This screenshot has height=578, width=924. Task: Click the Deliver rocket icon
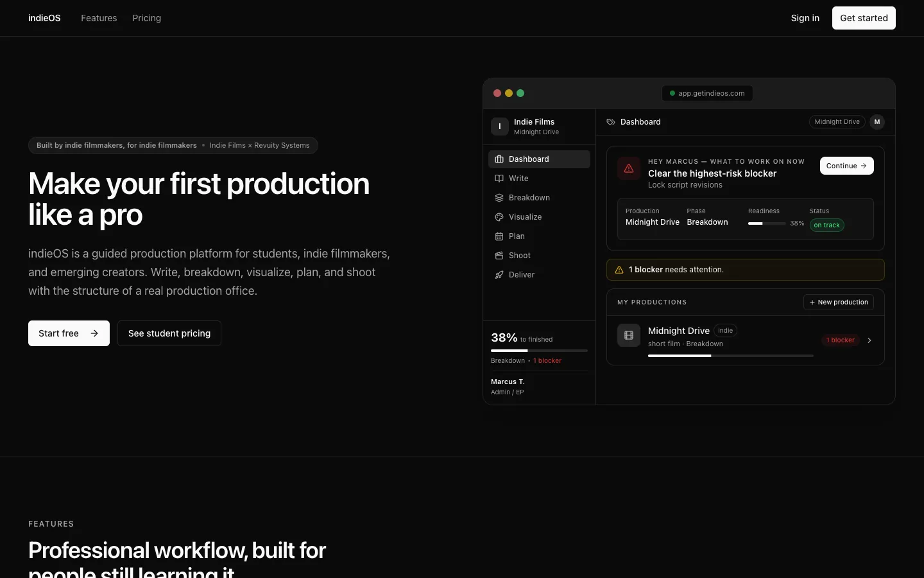(x=499, y=275)
